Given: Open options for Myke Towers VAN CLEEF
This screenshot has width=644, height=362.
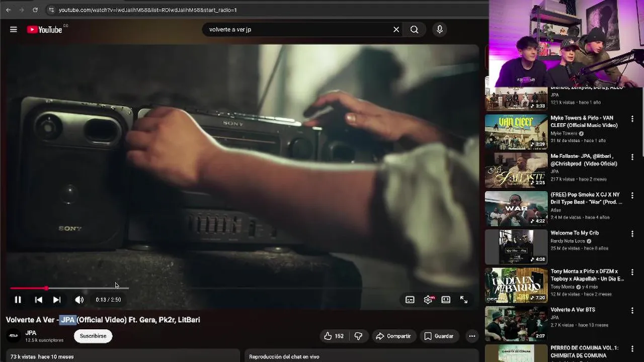Looking at the screenshot, I should point(632,119).
